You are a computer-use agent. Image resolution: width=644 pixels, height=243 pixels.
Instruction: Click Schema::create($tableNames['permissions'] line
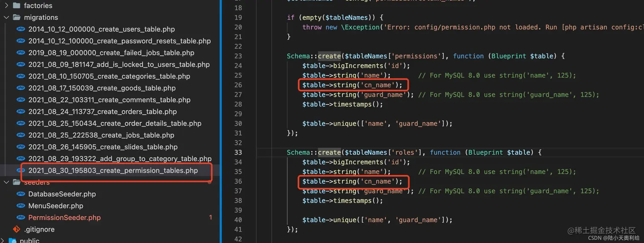click(426, 56)
